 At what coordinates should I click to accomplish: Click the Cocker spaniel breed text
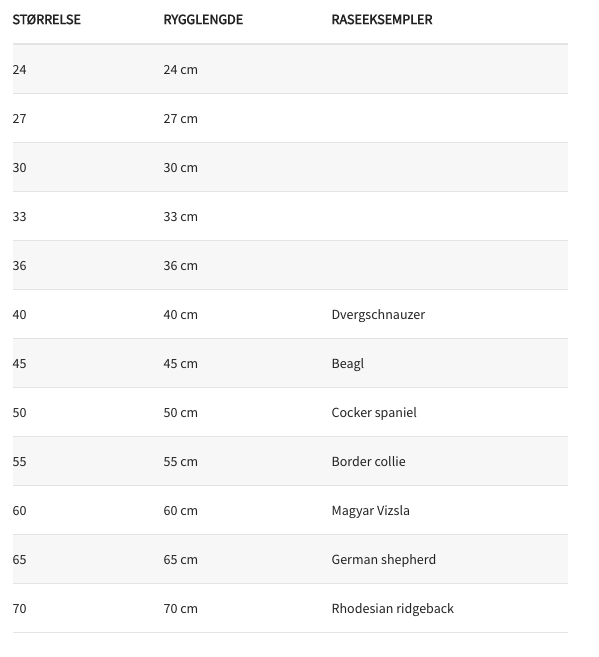374,413
